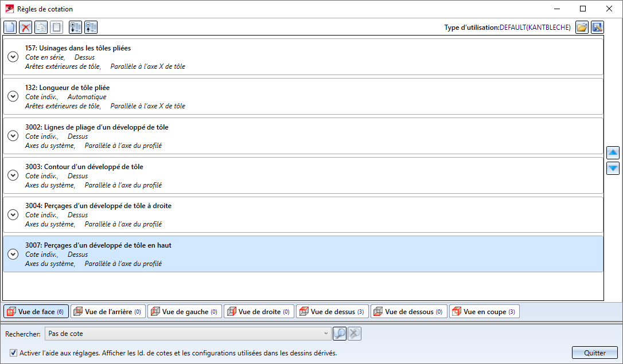Click the Règles de cotation app icon
623x364 pixels.
tap(10, 9)
